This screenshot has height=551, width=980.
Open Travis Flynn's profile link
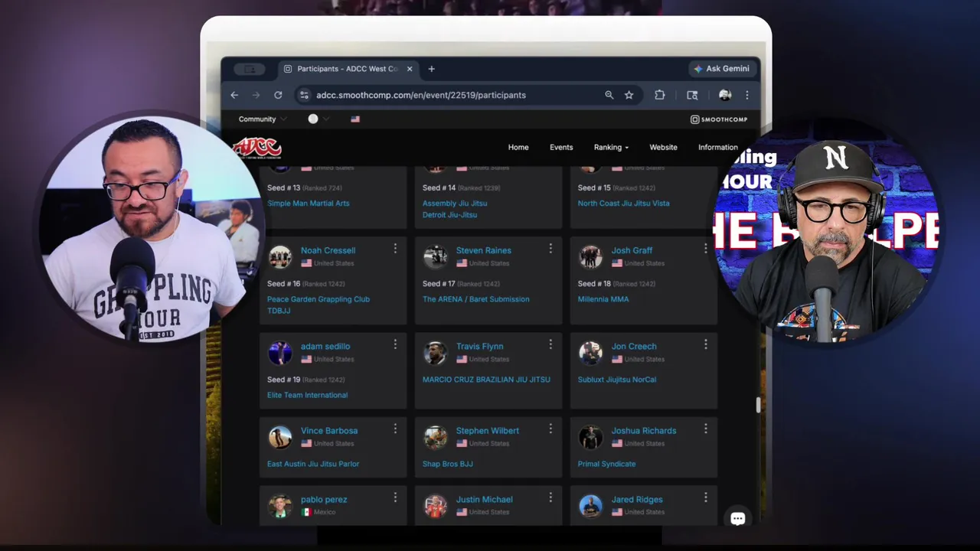tap(479, 346)
